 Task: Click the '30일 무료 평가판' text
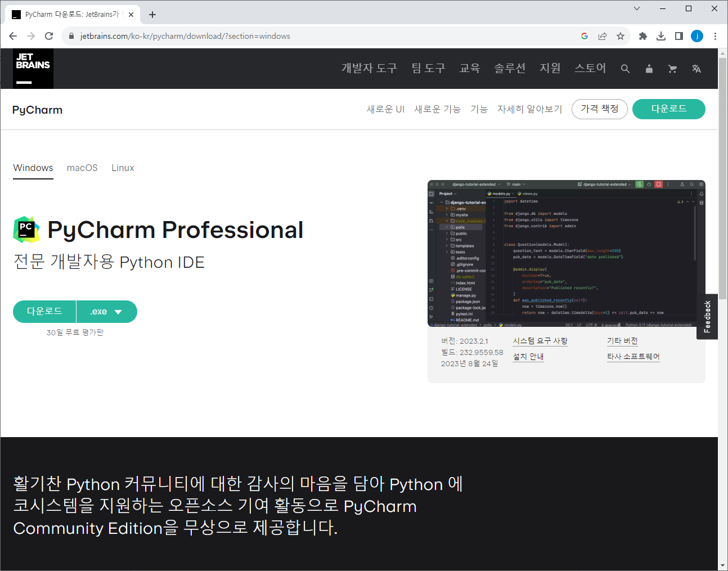point(75,332)
